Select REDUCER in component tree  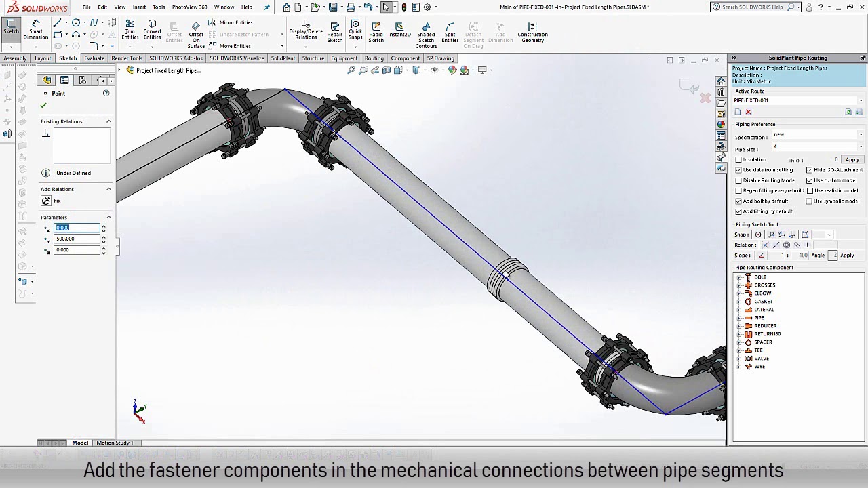pyautogui.click(x=765, y=326)
